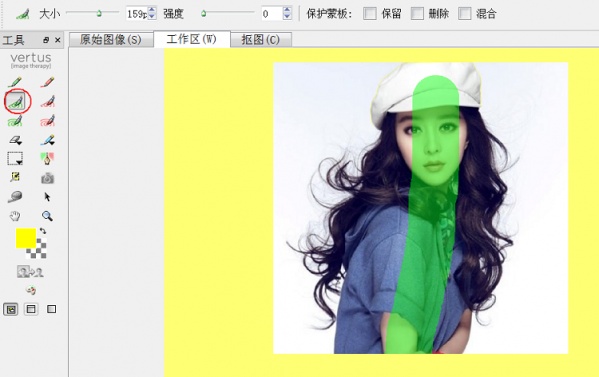Select the green Keep Global brush
599x377 pixels.
tap(15, 121)
